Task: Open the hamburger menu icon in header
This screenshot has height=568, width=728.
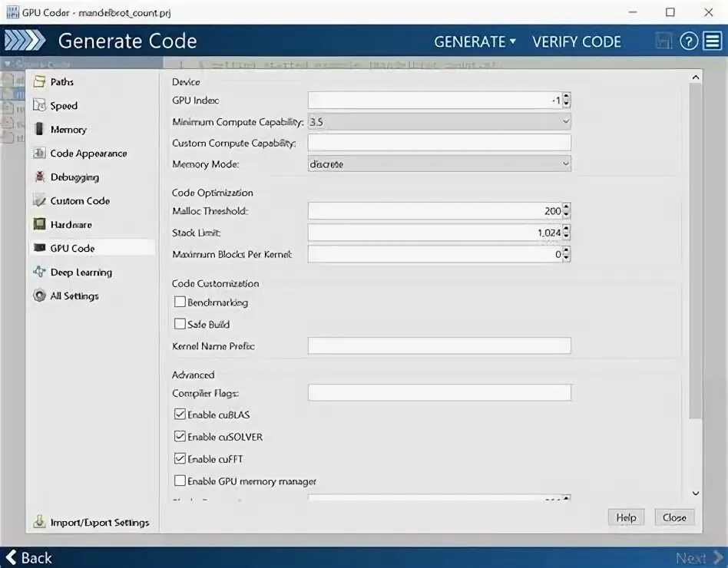Action: (713, 41)
